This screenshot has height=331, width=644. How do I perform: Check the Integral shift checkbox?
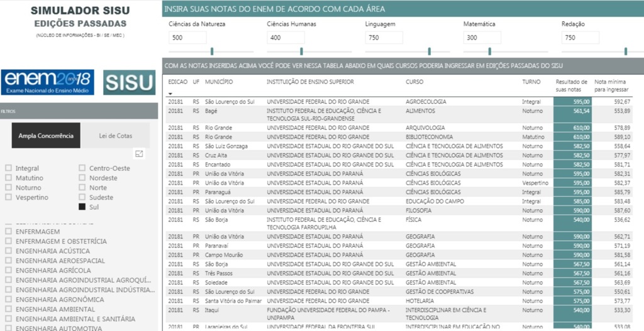pyautogui.click(x=8, y=168)
